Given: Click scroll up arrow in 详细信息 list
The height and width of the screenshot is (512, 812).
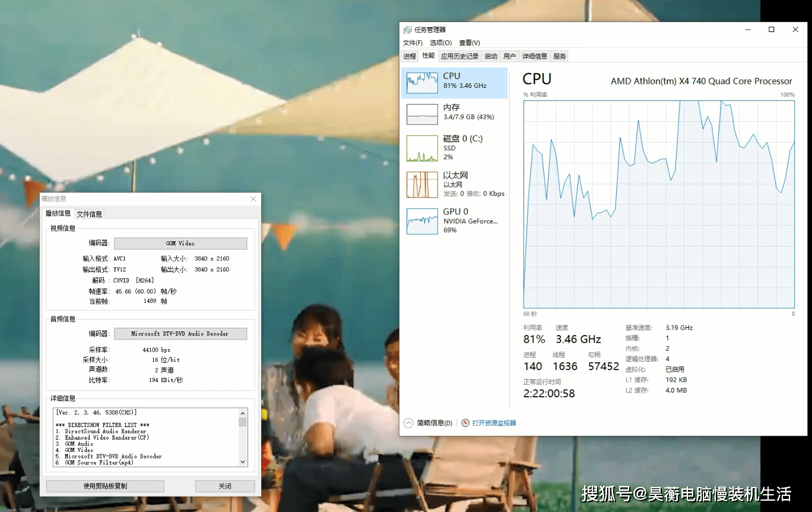Looking at the screenshot, I should (x=242, y=413).
